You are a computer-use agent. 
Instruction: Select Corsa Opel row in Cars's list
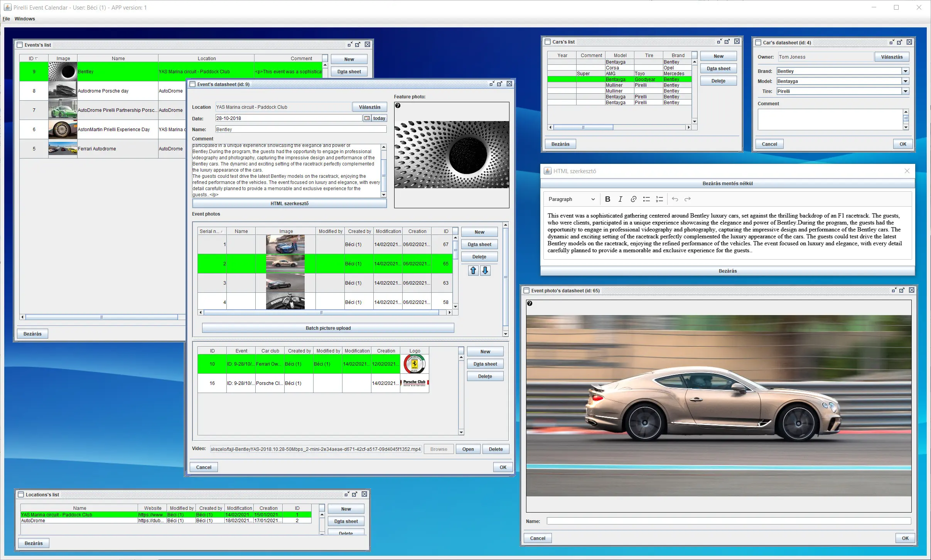(620, 68)
